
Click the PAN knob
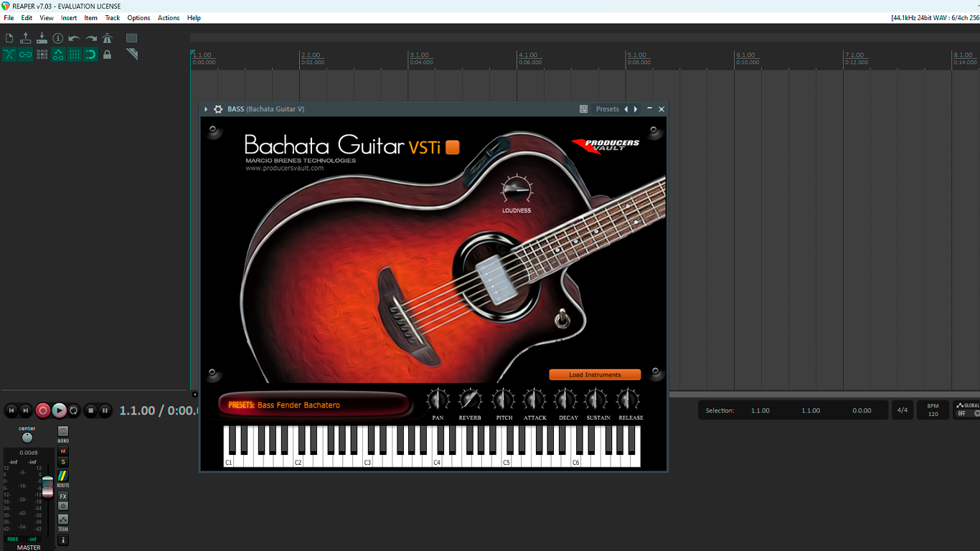coord(438,400)
